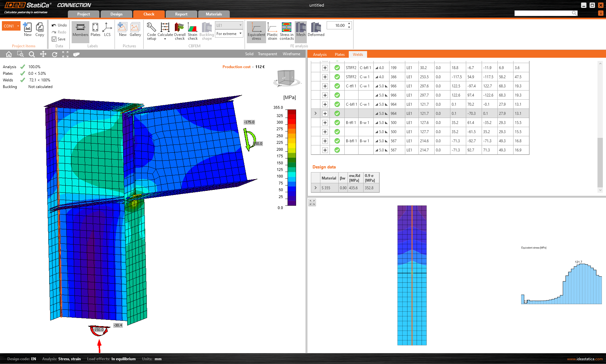Open the CON1 project item dropdown
The width and height of the screenshot is (606, 364).
[x=18, y=26]
